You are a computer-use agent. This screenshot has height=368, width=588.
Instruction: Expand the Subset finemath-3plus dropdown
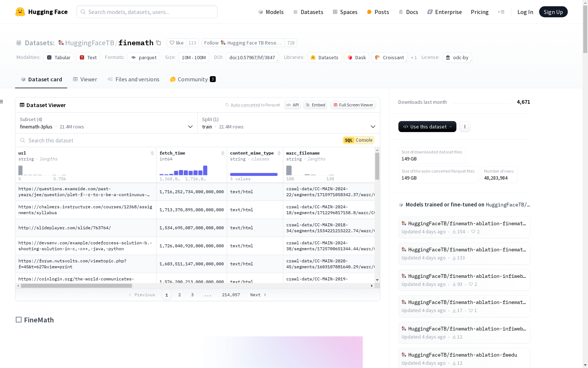tap(107, 123)
